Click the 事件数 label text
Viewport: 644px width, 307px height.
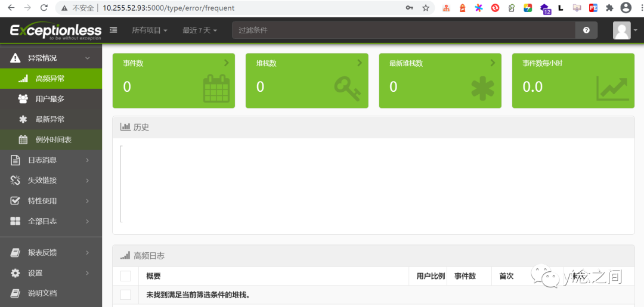click(x=133, y=63)
